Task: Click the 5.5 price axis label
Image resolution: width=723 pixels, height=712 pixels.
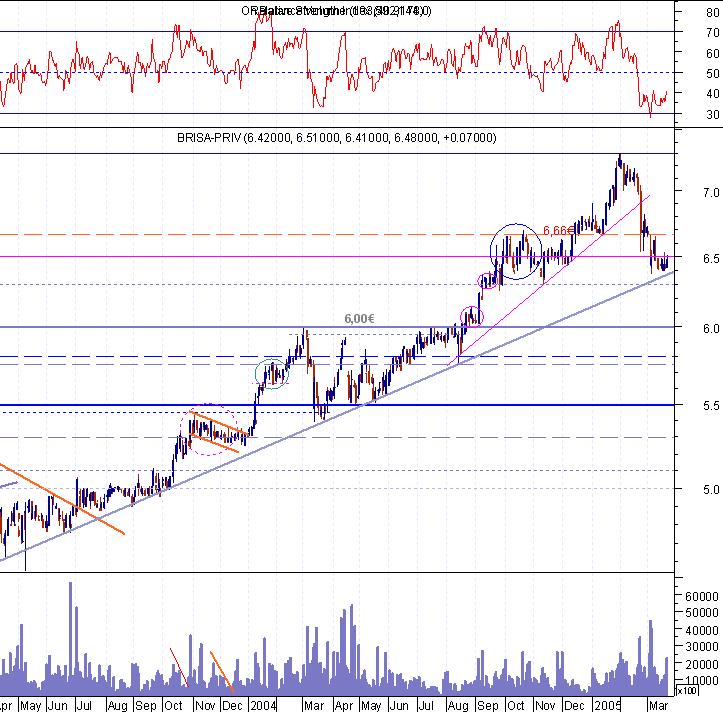Action: [x=711, y=405]
